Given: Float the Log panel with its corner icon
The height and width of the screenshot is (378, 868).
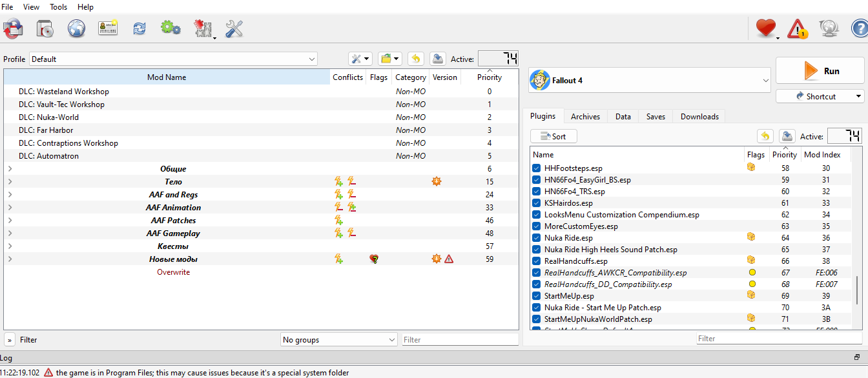Looking at the screenshot, I should point(857,357).
